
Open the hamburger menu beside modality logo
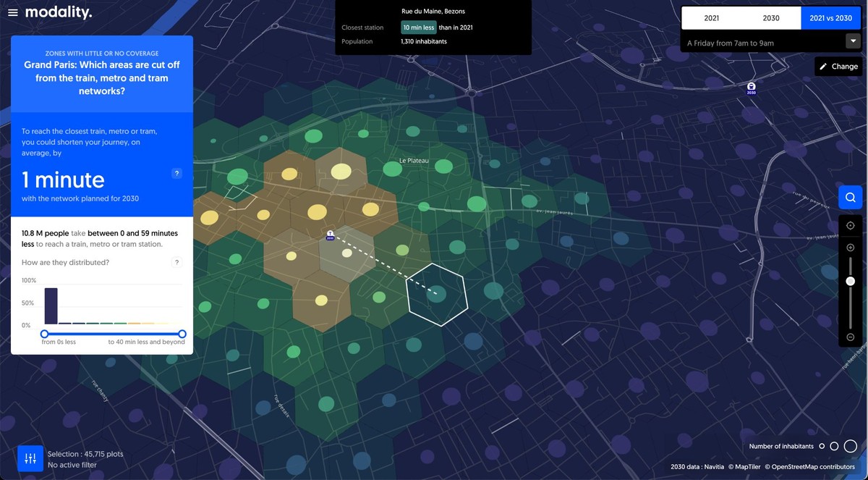pos(12,13)
